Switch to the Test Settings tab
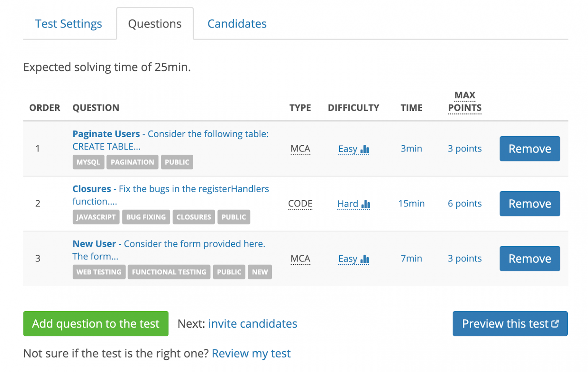588x372 pixels. click(69, 23)
